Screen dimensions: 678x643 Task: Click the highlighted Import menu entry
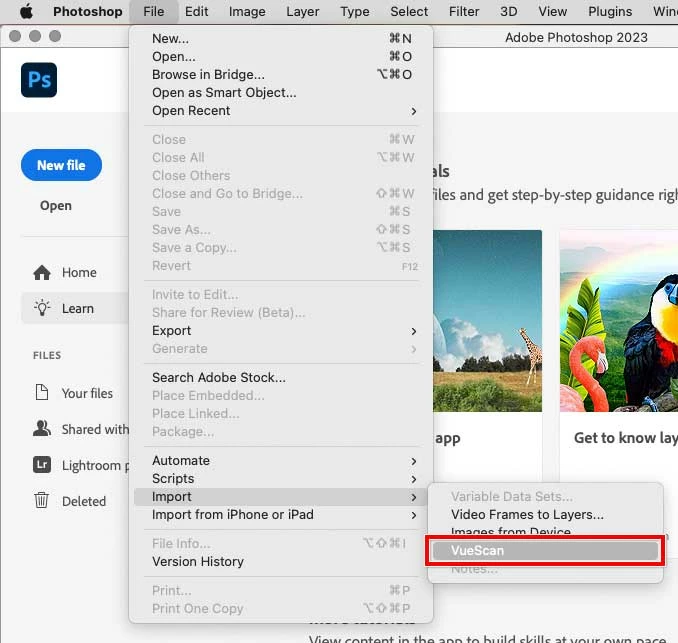click(281, 497)
